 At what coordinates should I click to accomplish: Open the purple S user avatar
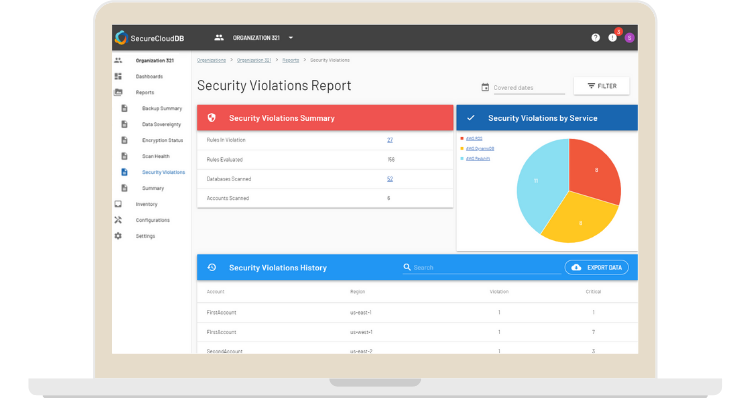coord(629,38)
